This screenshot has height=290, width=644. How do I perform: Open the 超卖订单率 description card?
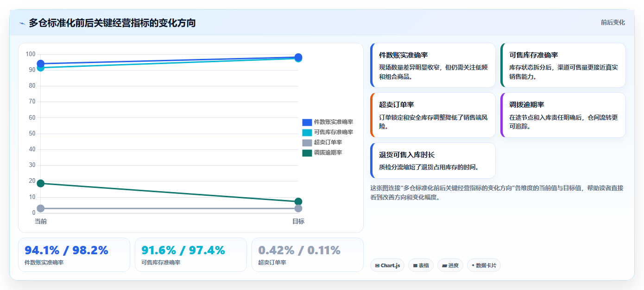coord(433,115)
